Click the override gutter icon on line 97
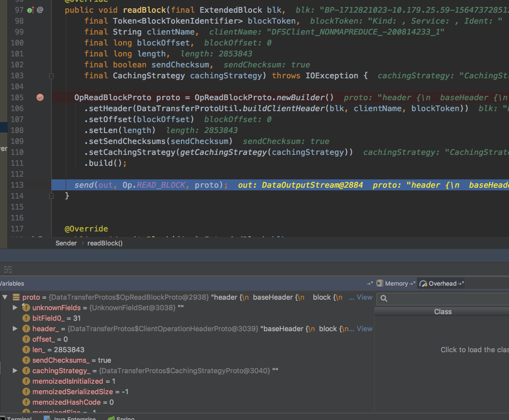509x420 pixels. click(x=31, y=10)
